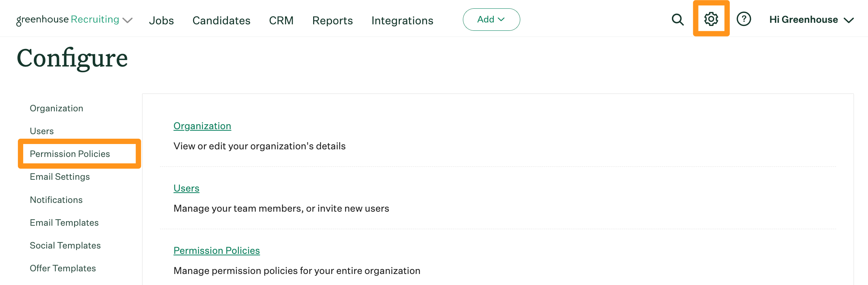
Task: Follow the Users link in main panel
Action: pyautogui.click(x=187, y=188)
